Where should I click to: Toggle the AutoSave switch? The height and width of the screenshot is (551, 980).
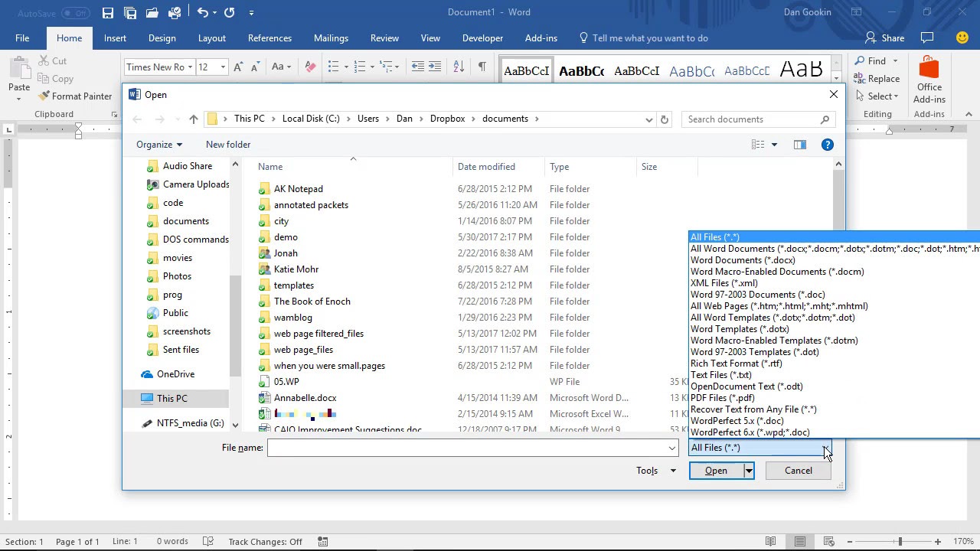(75, 13)
